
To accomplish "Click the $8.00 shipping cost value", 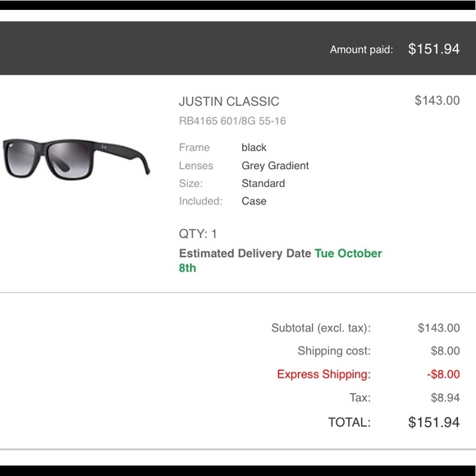I will (446, 351).
